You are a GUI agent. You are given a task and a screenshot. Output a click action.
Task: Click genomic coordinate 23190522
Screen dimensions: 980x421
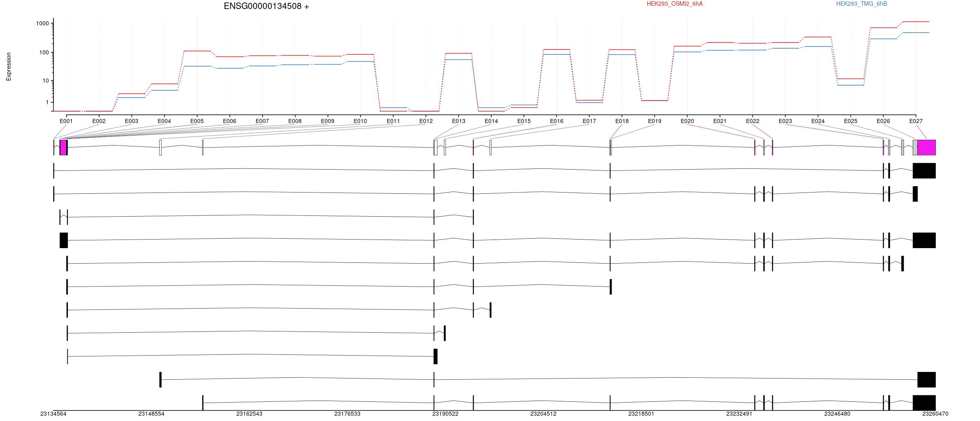point(445,414)
